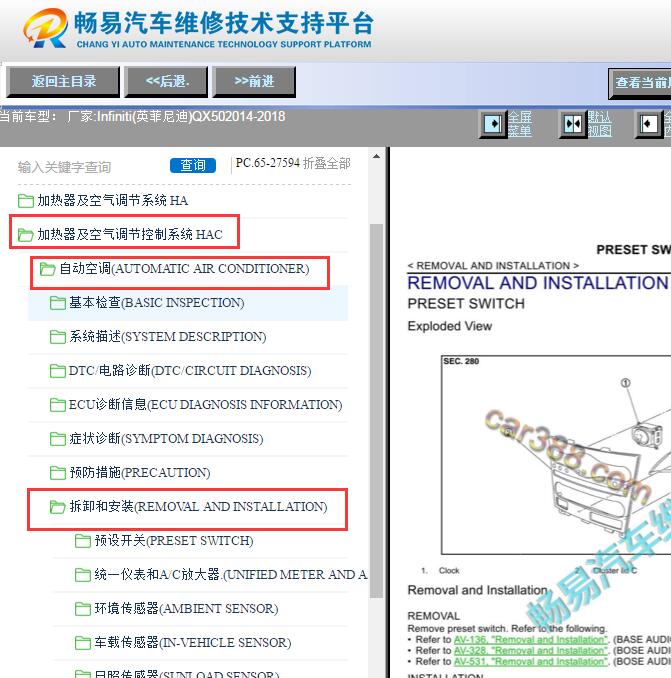Image resolution: width=671 pixels, height=678 pixels.
Task: Open AV-531 Removal and Installation link
Action: [x=531, y=662]
